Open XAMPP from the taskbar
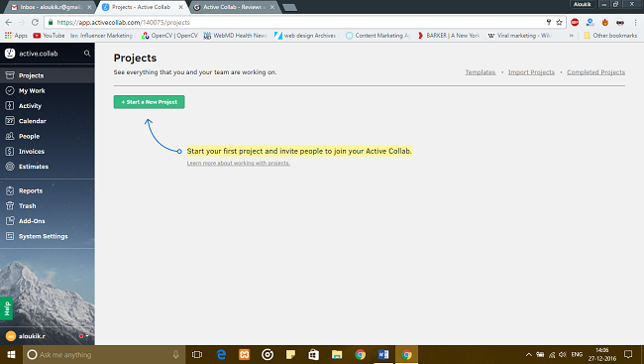The image size is (644, 364). (245, 354)
